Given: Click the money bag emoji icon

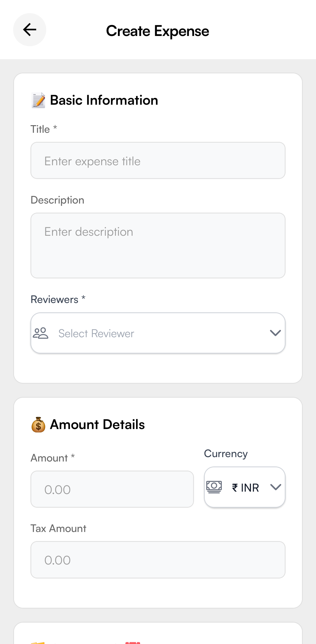Looking at the screenshot, I should pos(38,425).
